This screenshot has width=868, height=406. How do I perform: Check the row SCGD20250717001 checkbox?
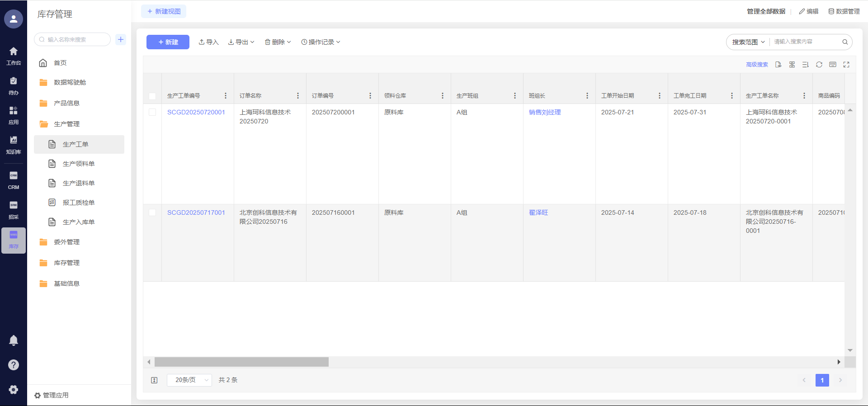point(152,212)
